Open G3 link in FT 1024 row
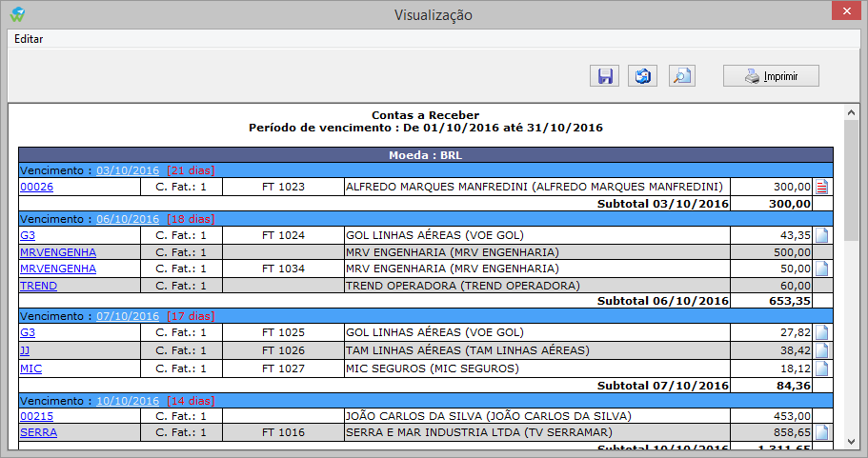This screenshot has height=458, width=868. coord(27,235)
